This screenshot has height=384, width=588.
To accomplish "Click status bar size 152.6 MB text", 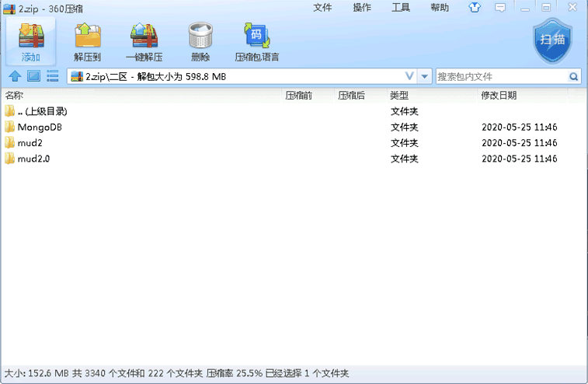I will pyautogui.click(x=37, y=373).
